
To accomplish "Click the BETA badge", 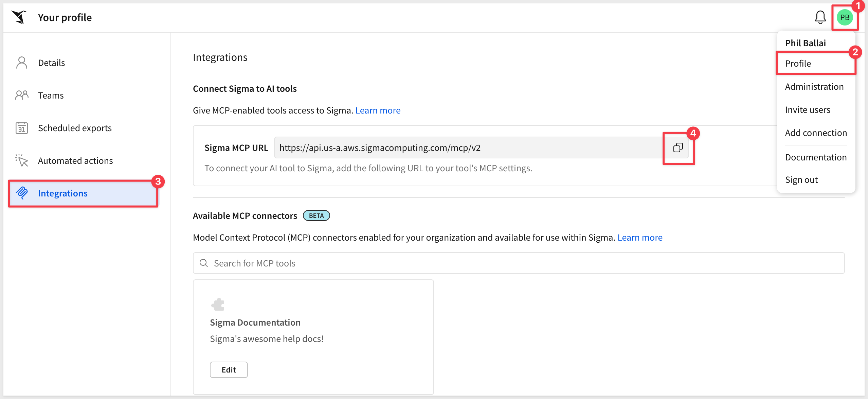I will pos(317,216).
